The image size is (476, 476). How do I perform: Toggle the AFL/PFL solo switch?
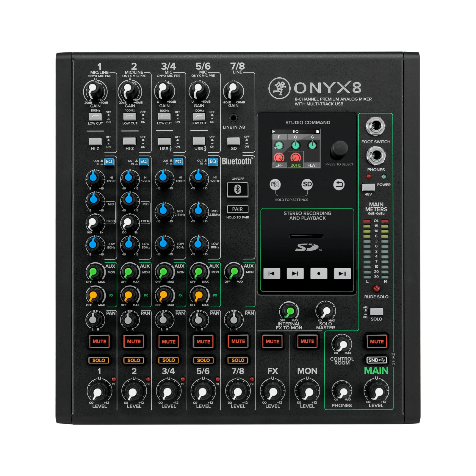[377, 311]
